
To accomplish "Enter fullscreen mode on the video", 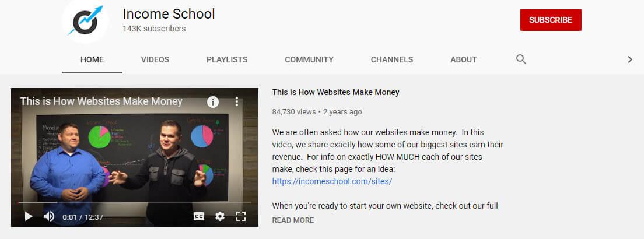I will click(241, 216).
